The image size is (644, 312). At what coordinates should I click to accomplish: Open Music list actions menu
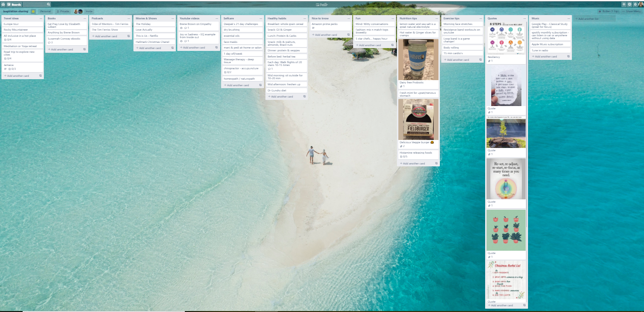[x=569, y=18]
